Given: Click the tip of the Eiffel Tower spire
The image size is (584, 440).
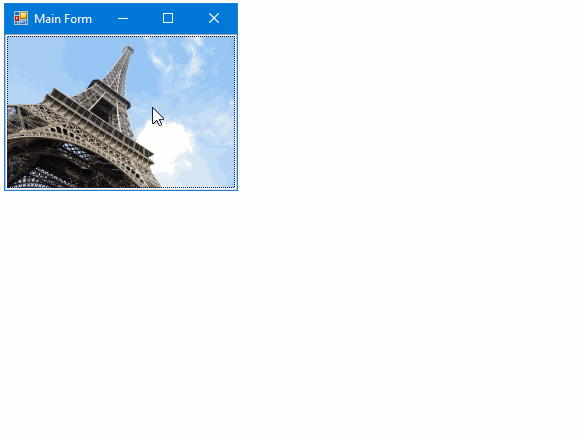Looking at the screenshot, I should pyautogui.click(x=129, y=46).
